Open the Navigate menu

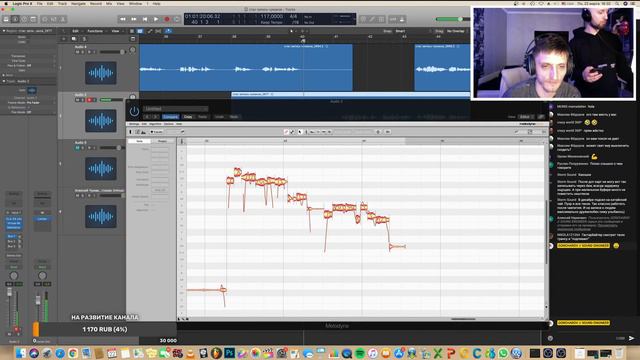click(x=78, y=3)
